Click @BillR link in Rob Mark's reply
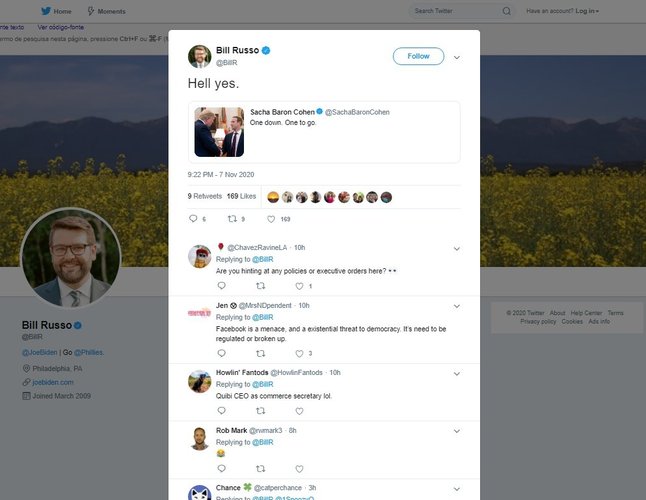The height and width of the screenshot is (500, 646). pyautogui.click(x=262, y=442)
